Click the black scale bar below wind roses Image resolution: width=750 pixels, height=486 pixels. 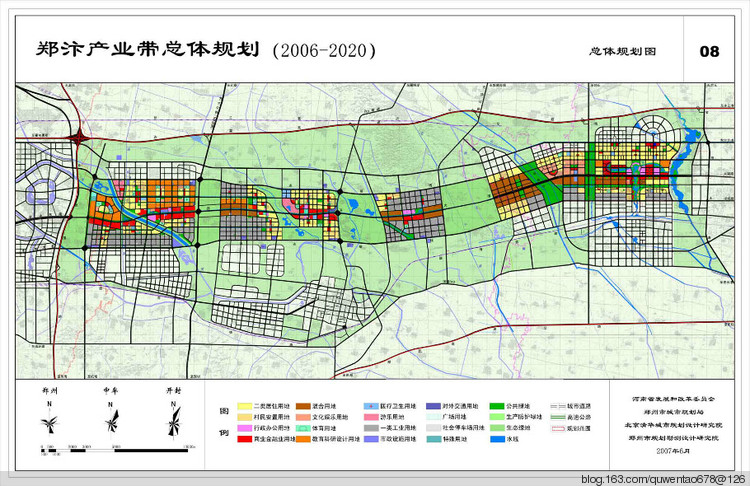point(115,450)
